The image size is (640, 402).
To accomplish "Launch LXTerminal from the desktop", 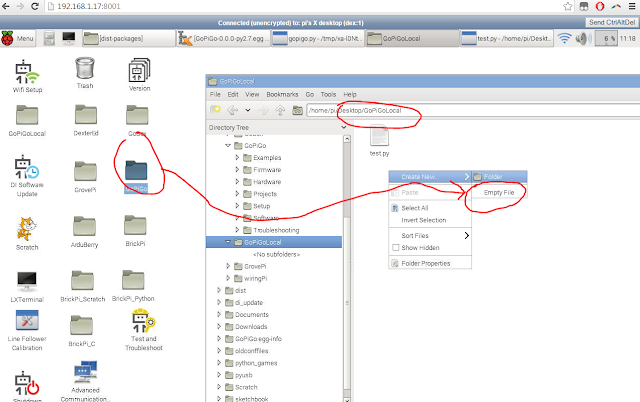I will [x=27, y=286].
